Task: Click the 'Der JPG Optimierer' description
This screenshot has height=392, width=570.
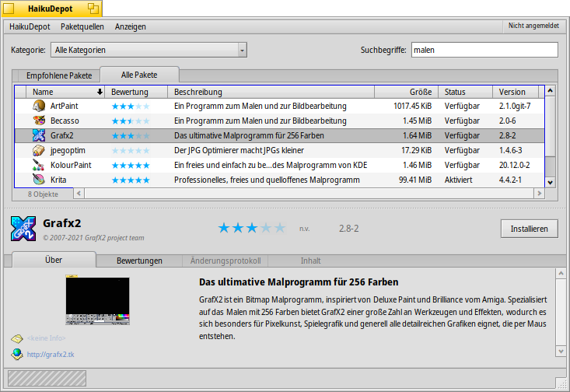Action: [x=239, y=151]
